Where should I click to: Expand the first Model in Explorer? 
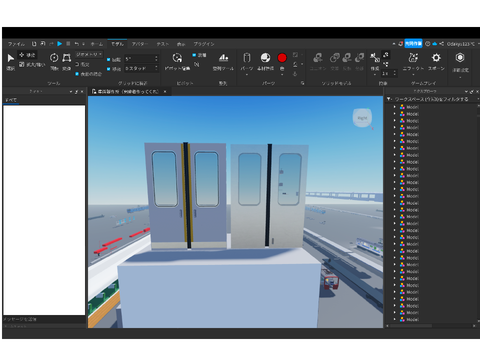[395, 107]
